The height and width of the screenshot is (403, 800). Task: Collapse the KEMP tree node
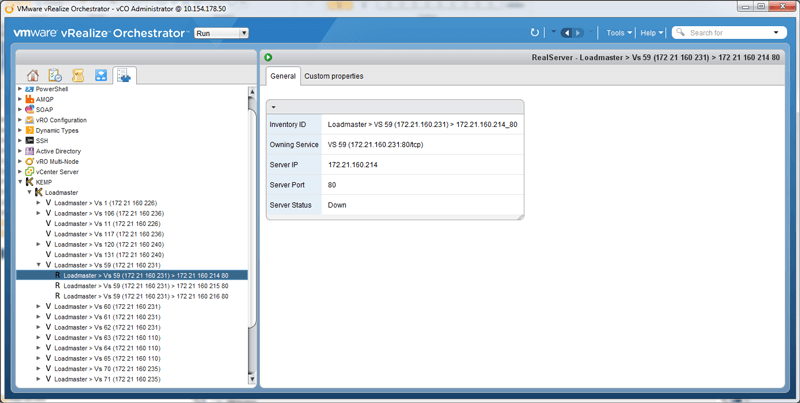click(20, 182)
